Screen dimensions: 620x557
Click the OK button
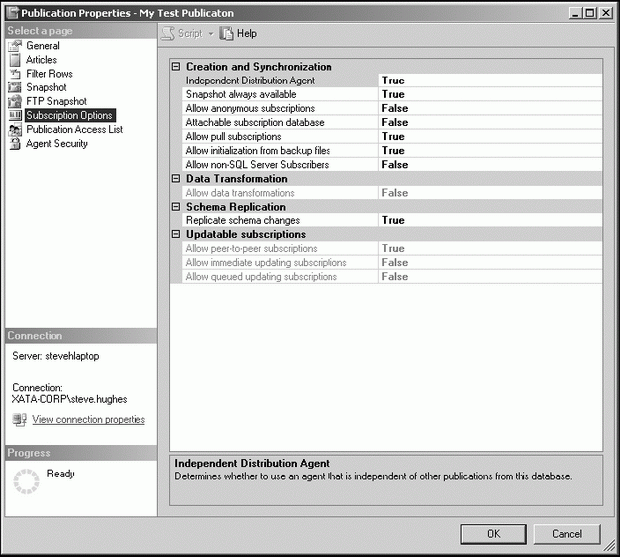(493, 534)
